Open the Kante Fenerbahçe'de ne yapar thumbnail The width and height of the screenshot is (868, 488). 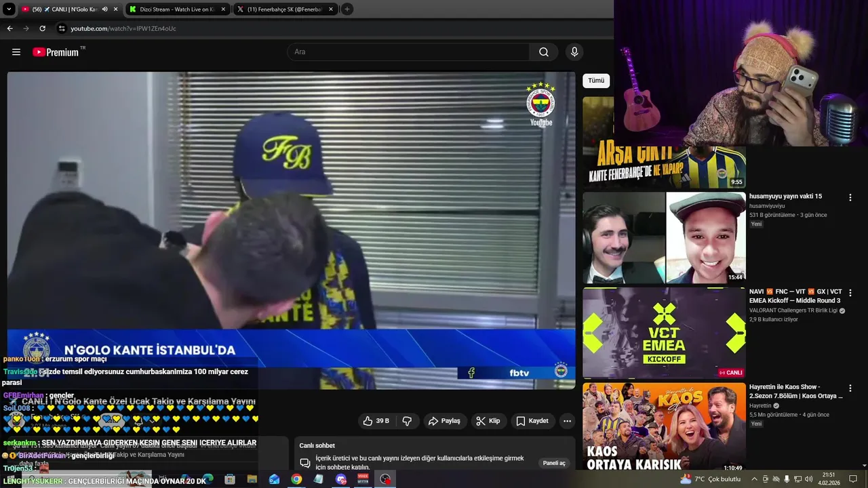[x=664, y=167]
